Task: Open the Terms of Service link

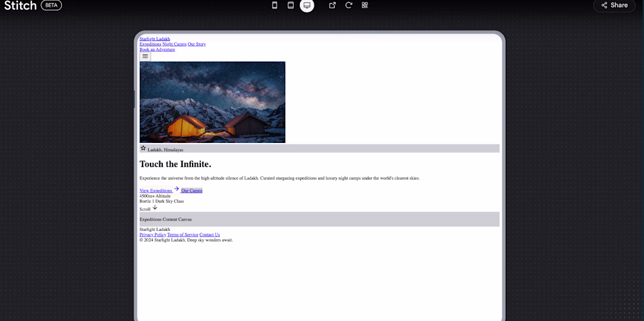Action: (183, 235)
